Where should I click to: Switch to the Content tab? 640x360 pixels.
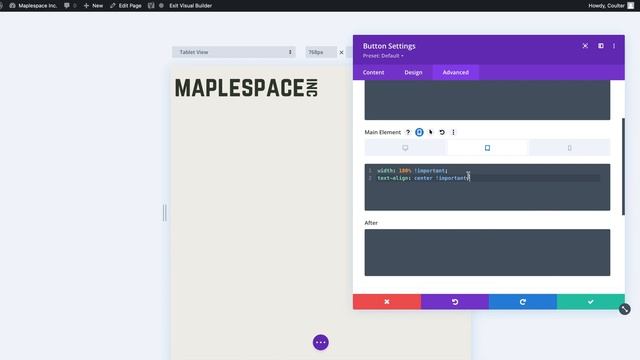[x=373, y=72]
